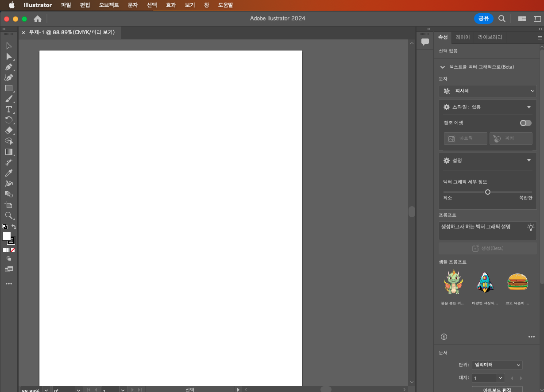
Task: Select the Lasso-style selection tool with cursor
Action: click(9, 141)
